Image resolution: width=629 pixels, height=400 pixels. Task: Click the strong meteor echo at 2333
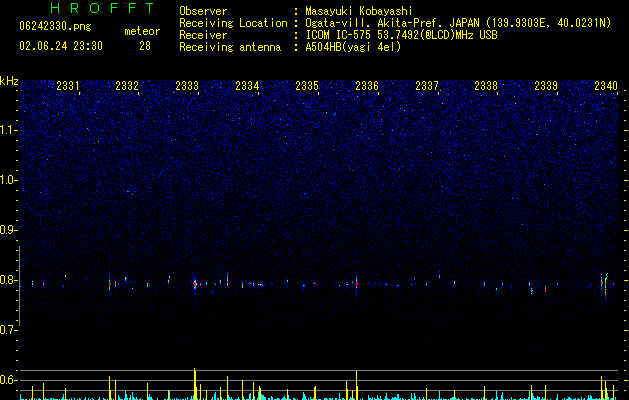pyautogui.click(x=195, y=284)
